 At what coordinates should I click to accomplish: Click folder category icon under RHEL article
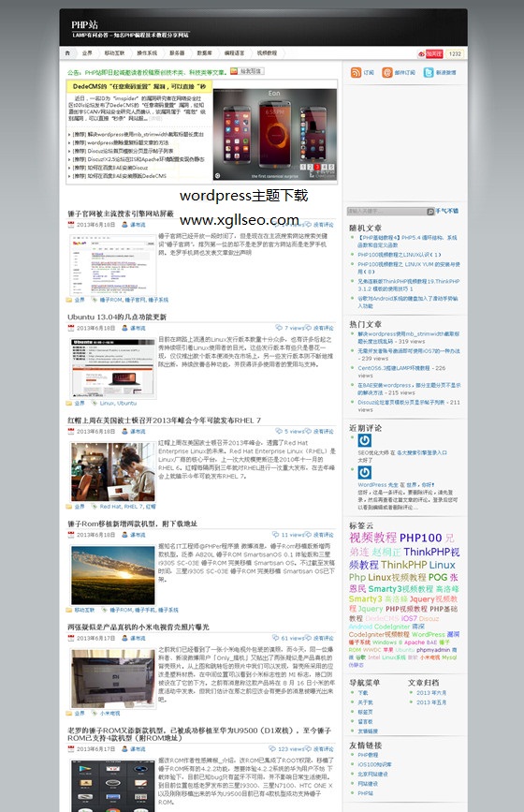(x=69, y=507)
